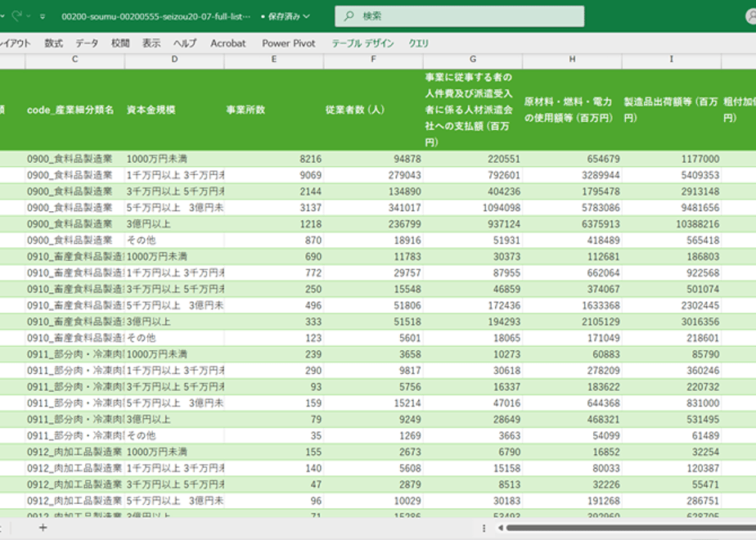The image size is (756, 540).
Task: Select cell with value 1177000
Action: 672,159
